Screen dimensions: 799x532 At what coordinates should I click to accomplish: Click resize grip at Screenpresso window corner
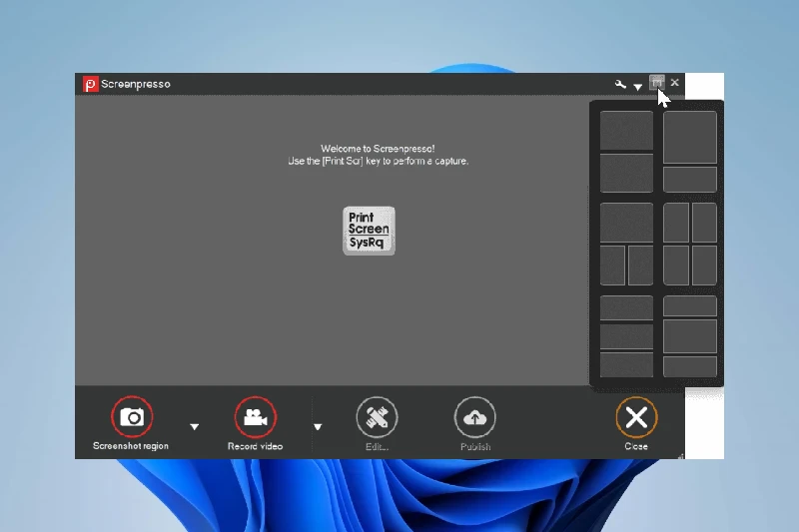click(x=681, y=455)
